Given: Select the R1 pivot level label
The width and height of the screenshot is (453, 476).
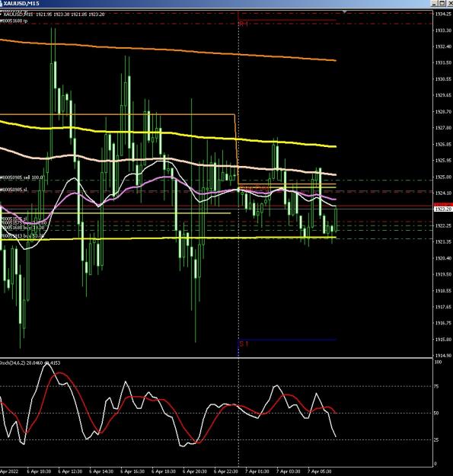Looking at the screenshot, I should pos(244,24).
